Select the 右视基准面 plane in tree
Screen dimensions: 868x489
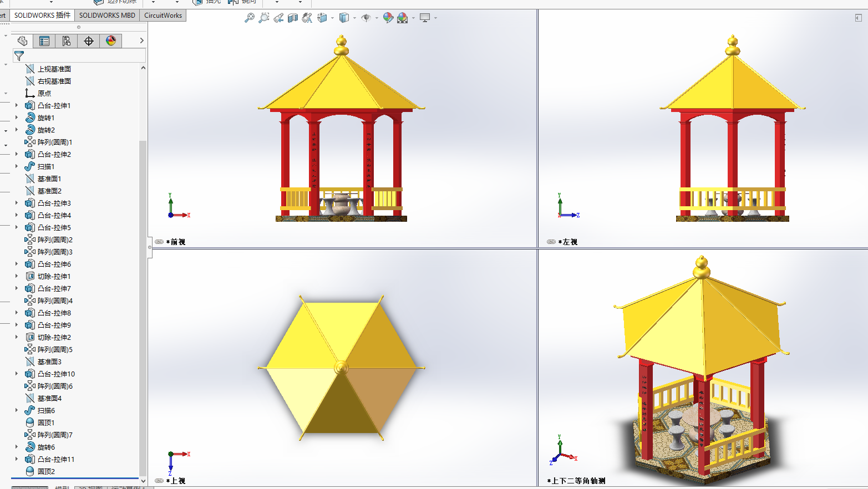click(x=54, y=81)
